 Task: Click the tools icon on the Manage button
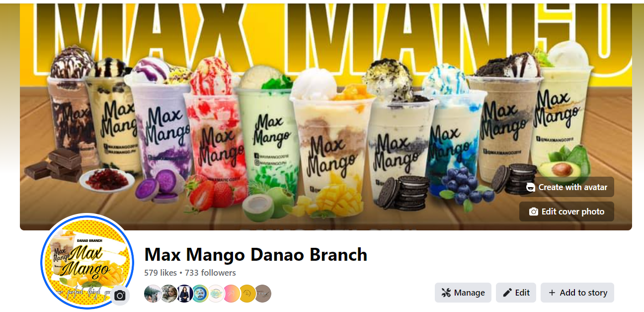pyautogui.click(x=446, y=293)
